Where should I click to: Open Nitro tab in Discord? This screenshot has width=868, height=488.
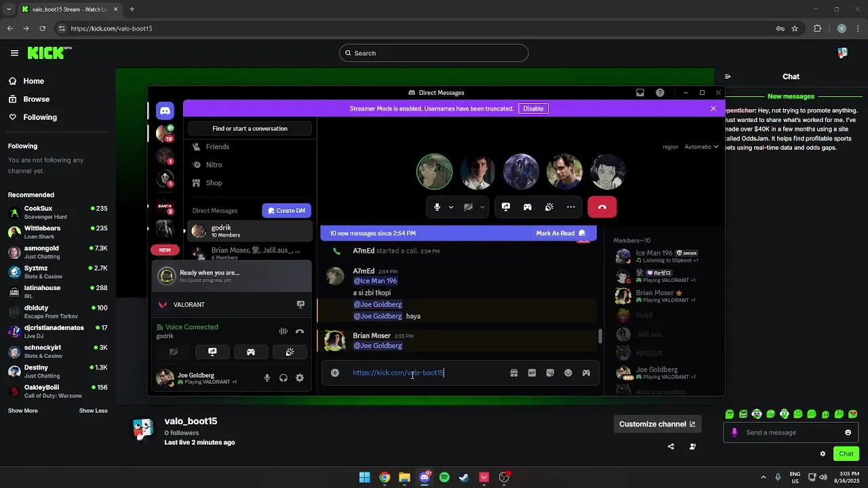[x=250, y=165]
